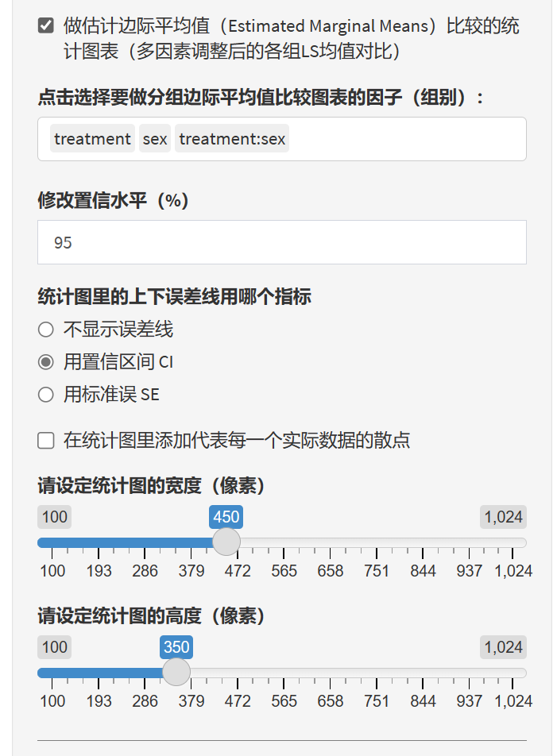
Task: Select the 'sex' tag in factor selector
Action: click(x=155, y=139)
